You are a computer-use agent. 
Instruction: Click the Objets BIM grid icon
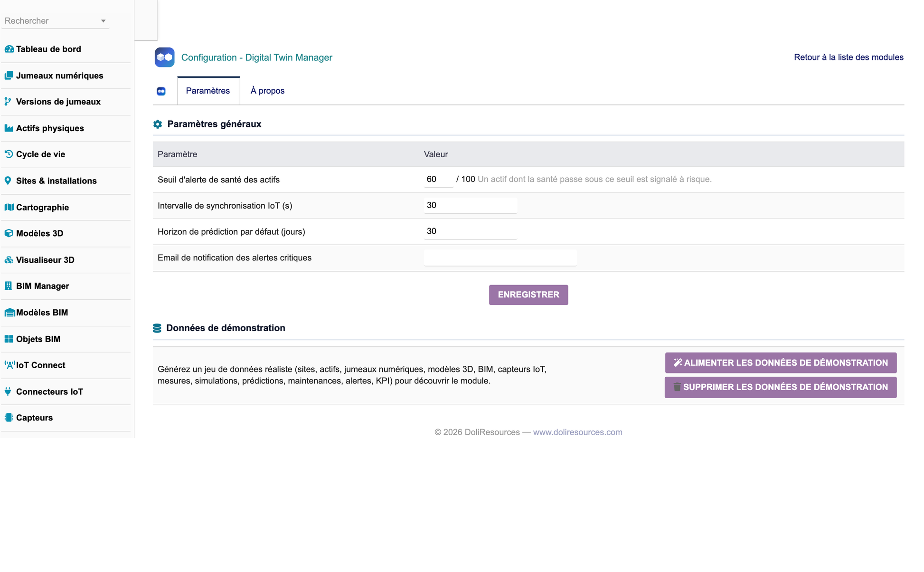click(9, 339)
